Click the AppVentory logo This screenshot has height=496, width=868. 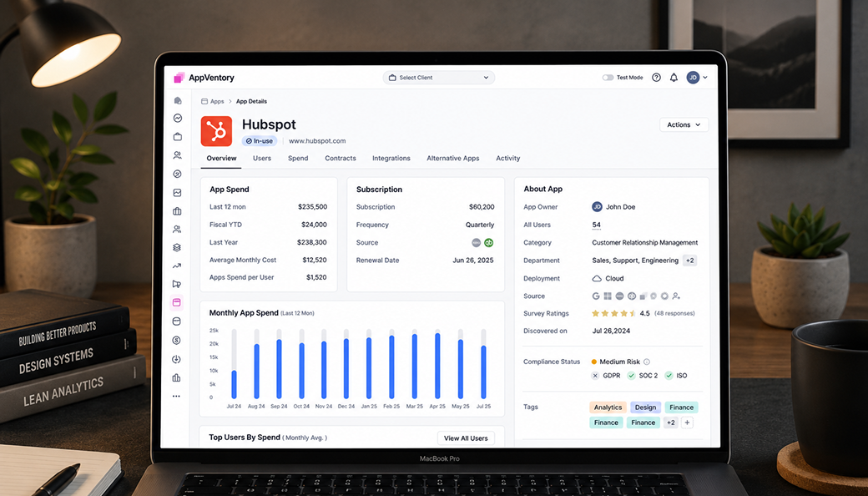(204, 78)
